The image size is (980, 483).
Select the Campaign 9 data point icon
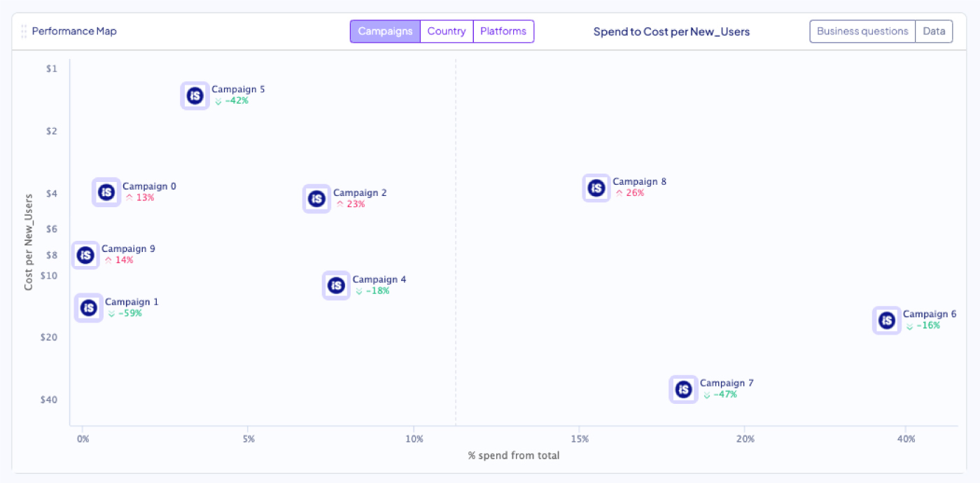click(85, 255)
